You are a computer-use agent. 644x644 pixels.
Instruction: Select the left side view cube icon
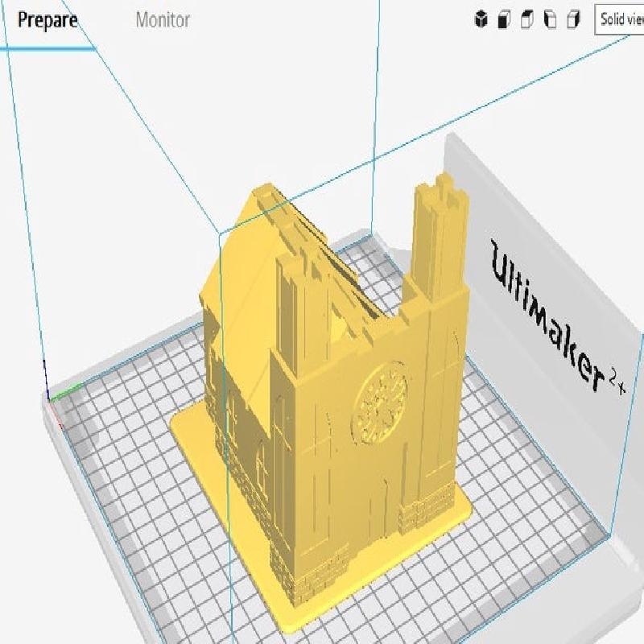pos(551,20)
